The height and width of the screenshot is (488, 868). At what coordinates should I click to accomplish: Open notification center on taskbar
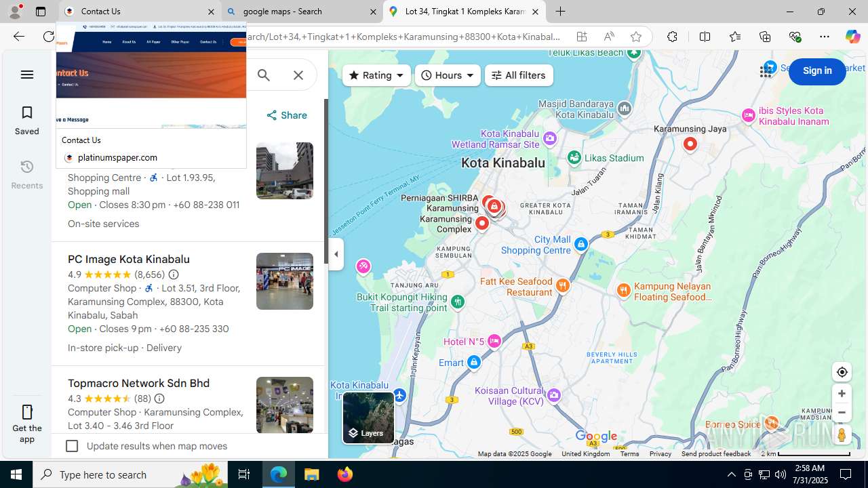(846, 474)
